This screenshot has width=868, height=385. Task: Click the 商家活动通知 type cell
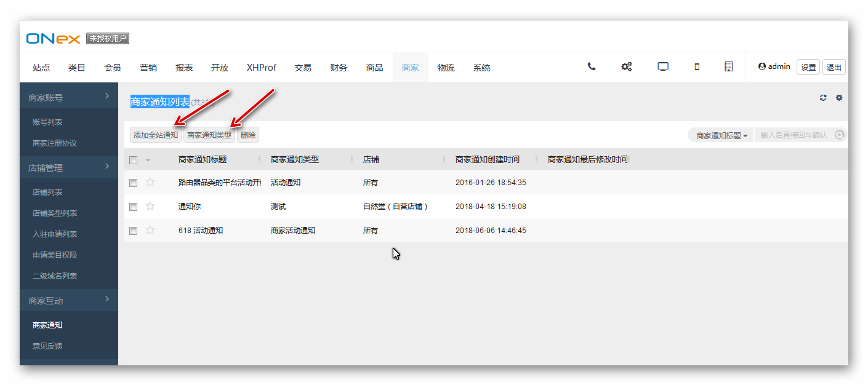point(293,231)
